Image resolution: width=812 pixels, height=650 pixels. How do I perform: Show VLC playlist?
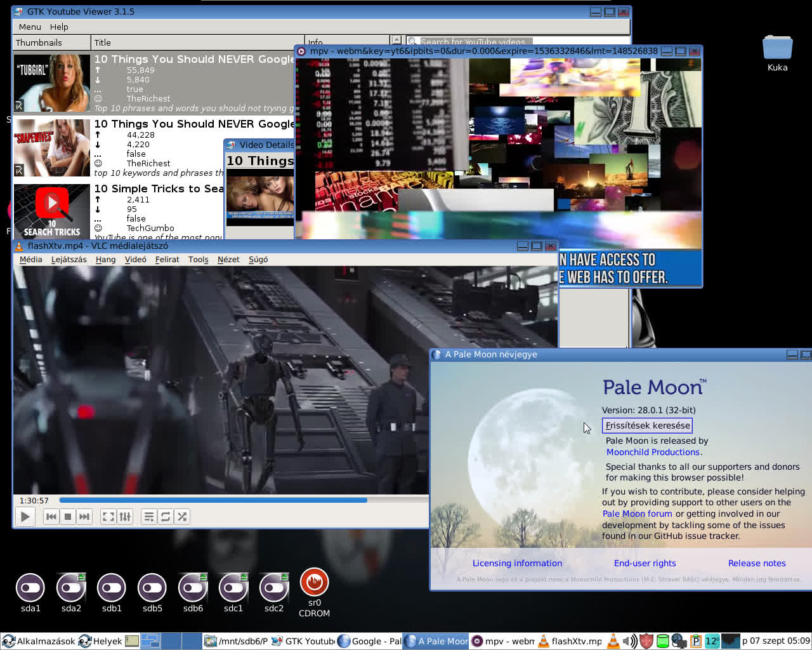click(149, 517)
